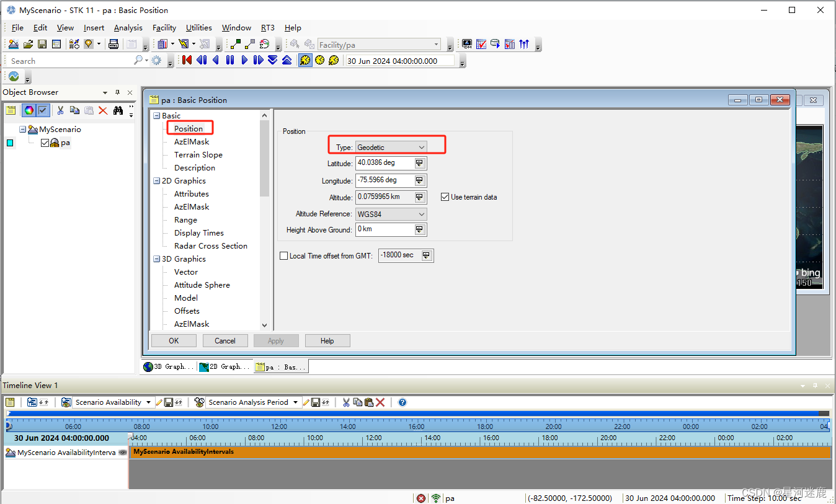Click the red Delete X in Timeline toolbar
The image size is (836, 504).
[380, 402]
